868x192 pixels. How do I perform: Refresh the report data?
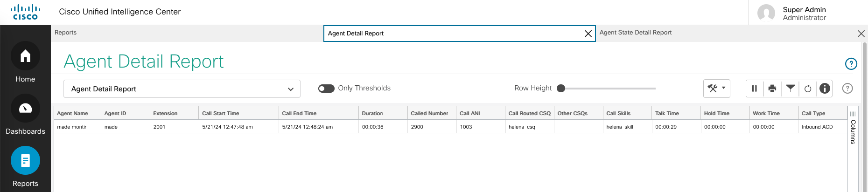click(808, 89)
